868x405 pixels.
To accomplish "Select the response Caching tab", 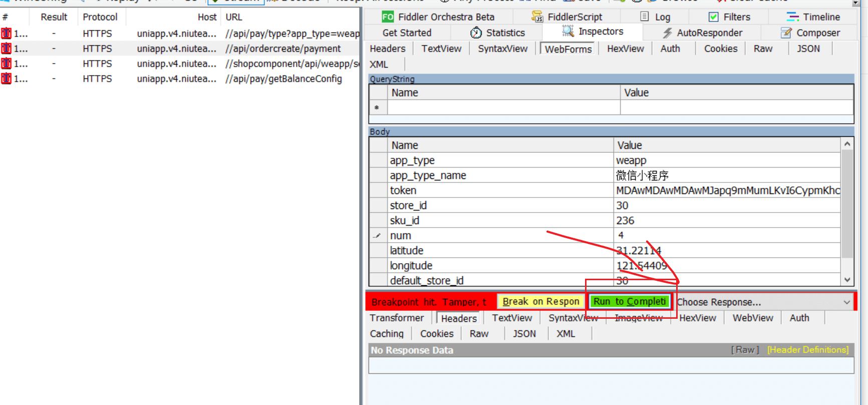I will click(x=387, y=334).
